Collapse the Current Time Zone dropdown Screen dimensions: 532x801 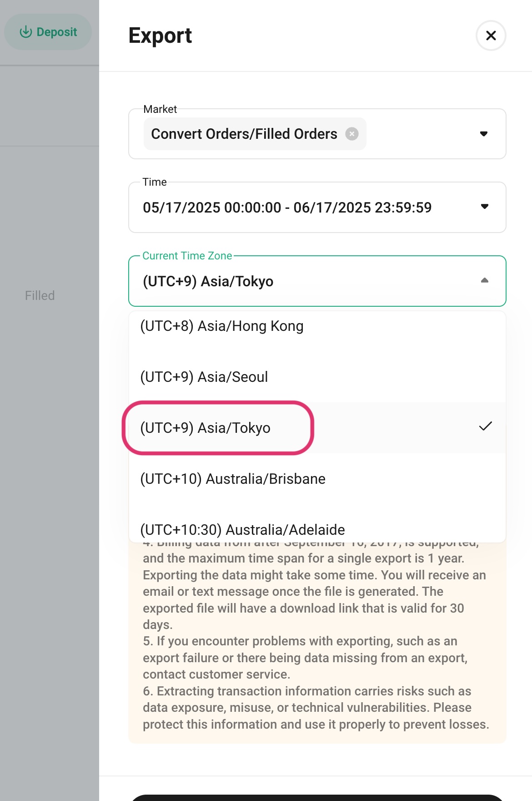[x=485, y=281]
